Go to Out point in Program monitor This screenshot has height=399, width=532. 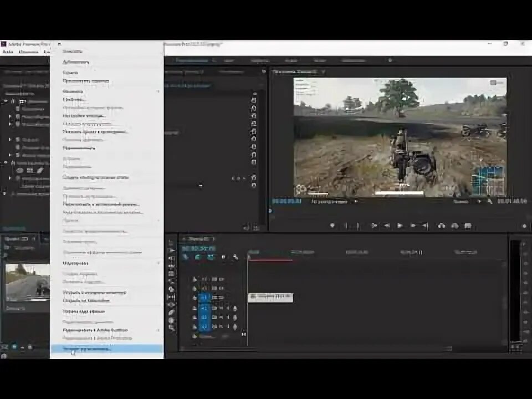(x=425, y=226)
